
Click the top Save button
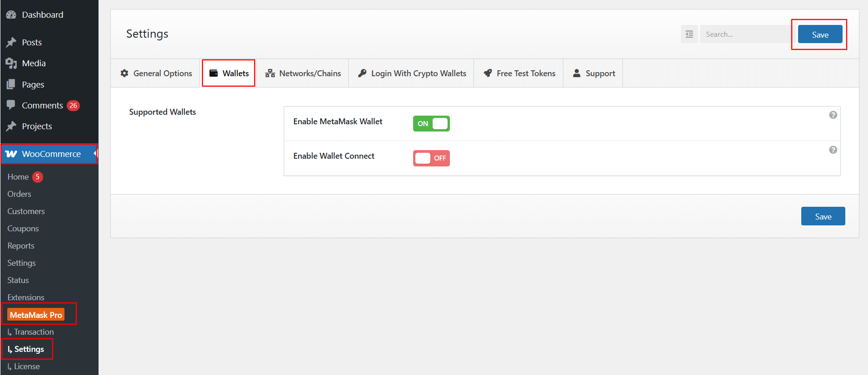tap(820, 34)
